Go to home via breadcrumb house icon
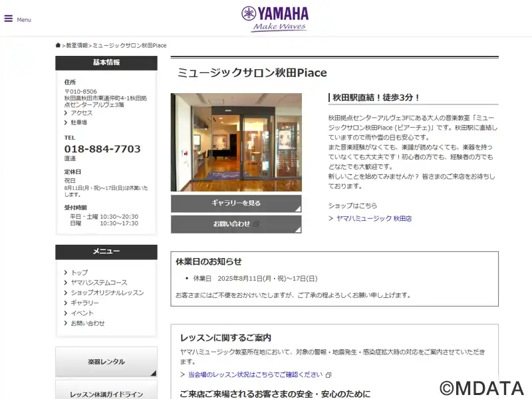The width and height of the screenshot is (532, 399). tap(58, 45)
